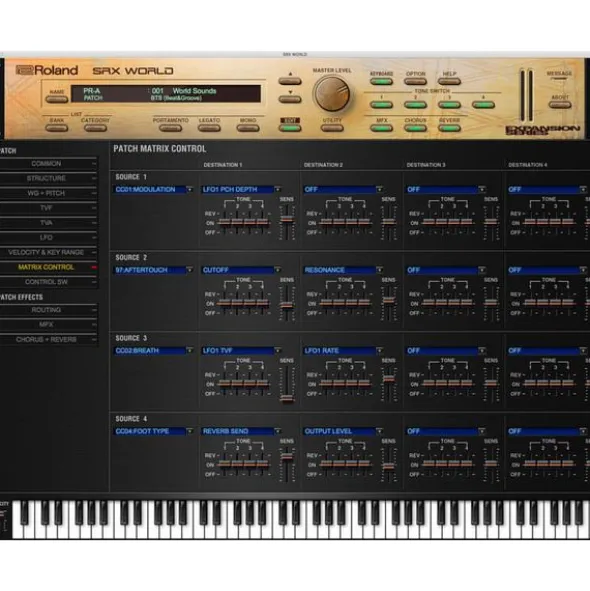Open the MFX effects tab in sidebar
Image resolution: width=590 pixels, height=591 pixels.
[48, 325]
